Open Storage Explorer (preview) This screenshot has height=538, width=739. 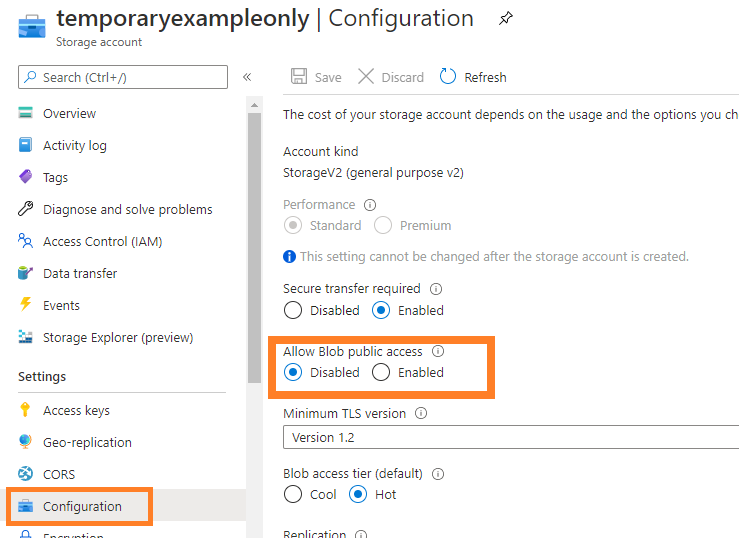click(117, 337)
